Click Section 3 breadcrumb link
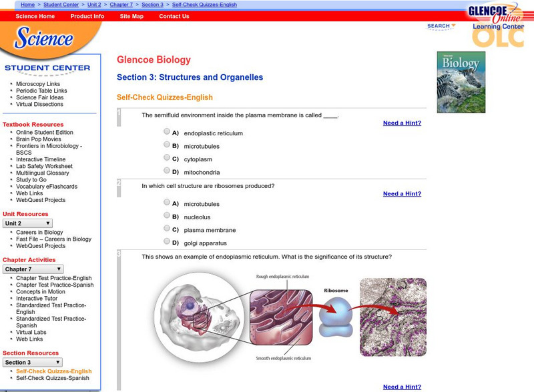 (152, 5)
